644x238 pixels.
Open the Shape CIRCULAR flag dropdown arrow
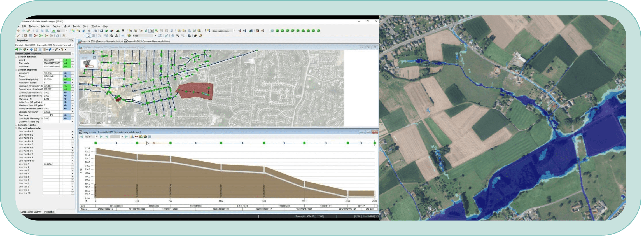[73, 76]
